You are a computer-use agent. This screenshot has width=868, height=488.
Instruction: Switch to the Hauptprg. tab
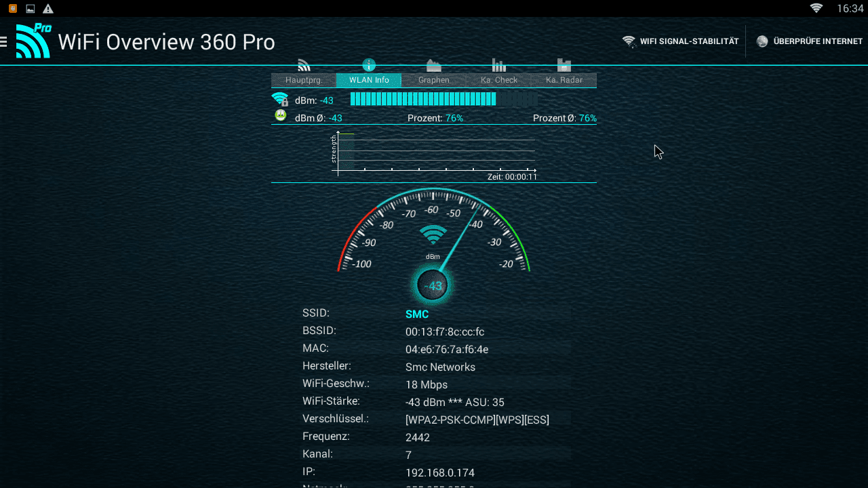(x=303, y=80)
